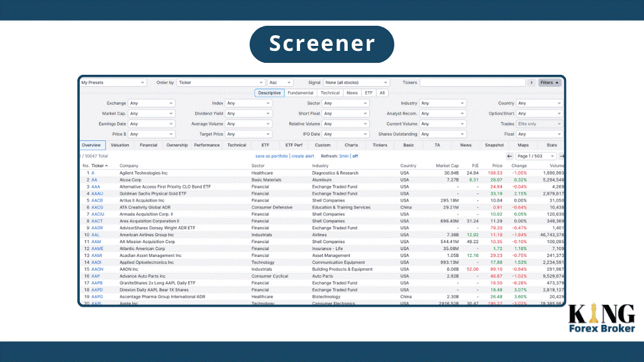Click the create alert link
This screenshot has height=362, width=644.
[303, 156]
